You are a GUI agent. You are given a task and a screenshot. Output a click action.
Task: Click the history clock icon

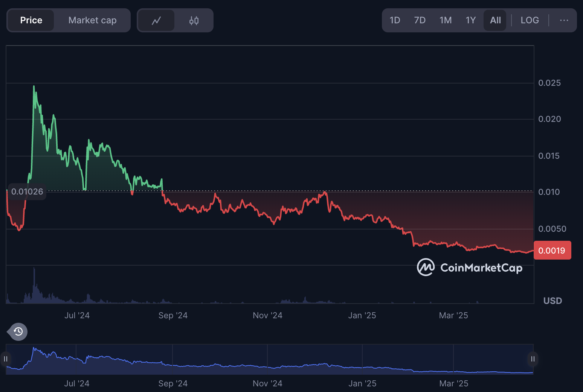(18, 331)
